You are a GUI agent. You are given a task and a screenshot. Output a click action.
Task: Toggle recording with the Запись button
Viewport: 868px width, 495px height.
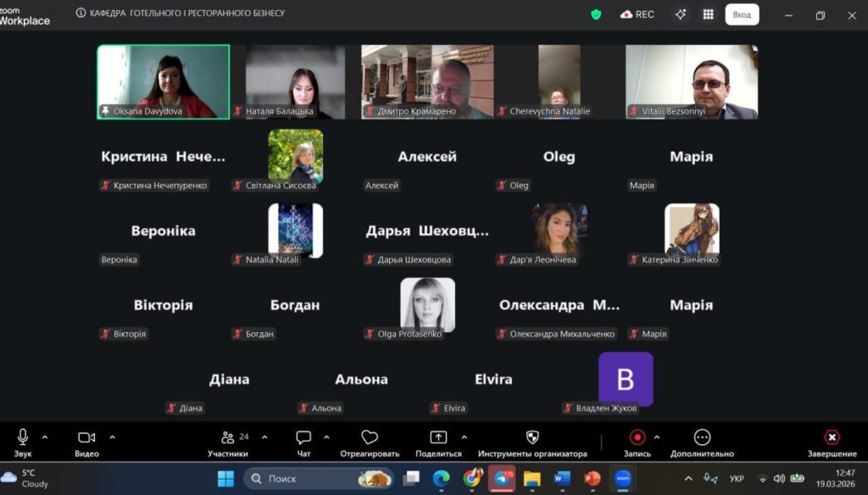[637, 442]
